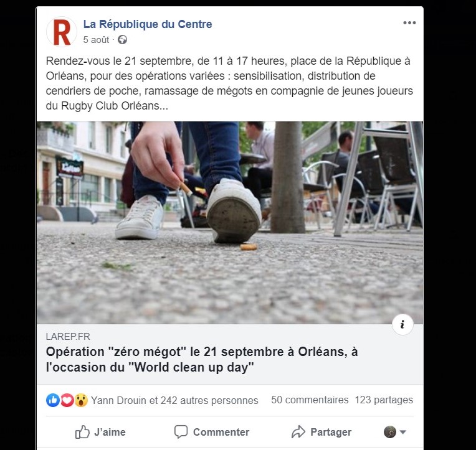Open Yann Drouin et 242 autres personnes list

174,400
